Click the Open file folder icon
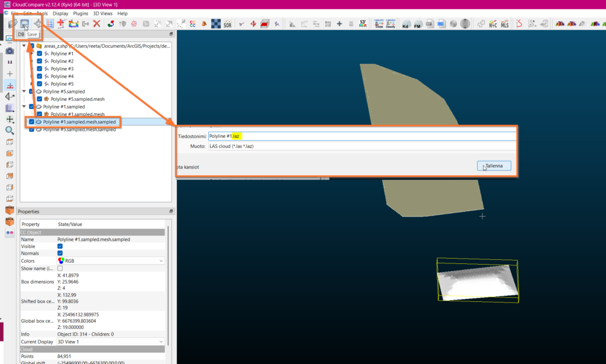 [x=13, y=24]
